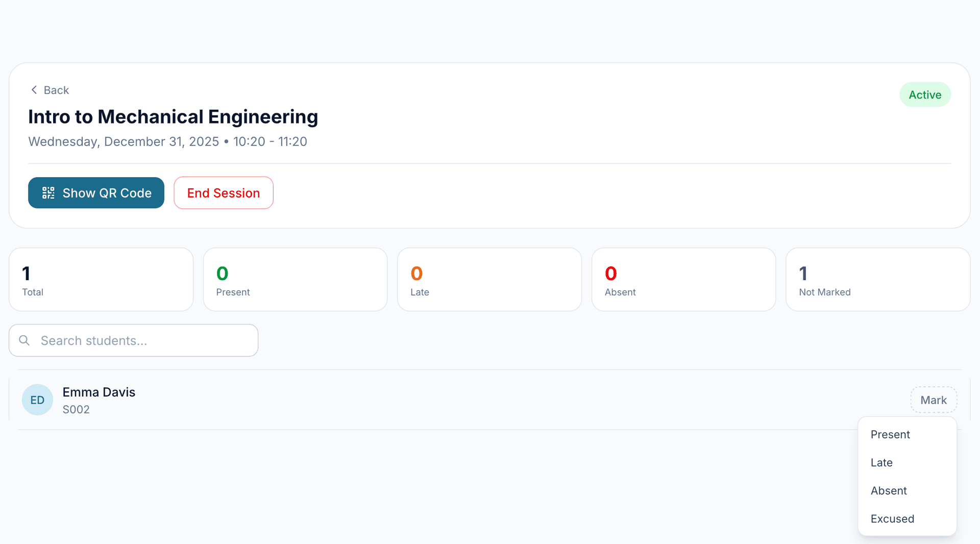
Task: Choose Absent in the attendance options
Action: (x=889, y=490)
